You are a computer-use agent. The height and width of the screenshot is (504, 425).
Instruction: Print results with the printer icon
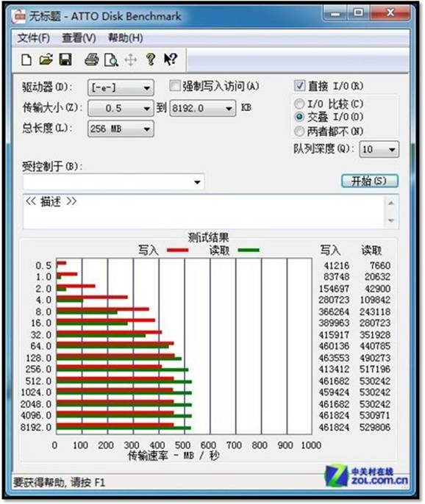pos(92,60)
